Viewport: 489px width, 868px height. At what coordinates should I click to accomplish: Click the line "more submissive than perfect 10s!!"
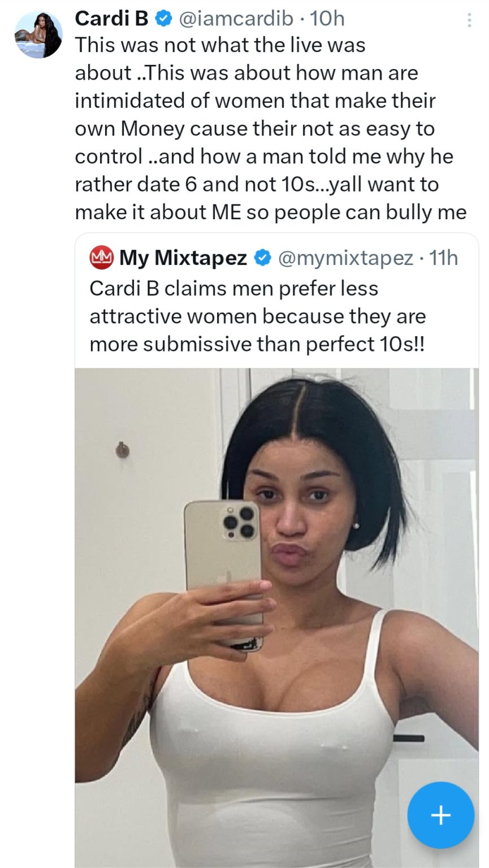[257, 344]
